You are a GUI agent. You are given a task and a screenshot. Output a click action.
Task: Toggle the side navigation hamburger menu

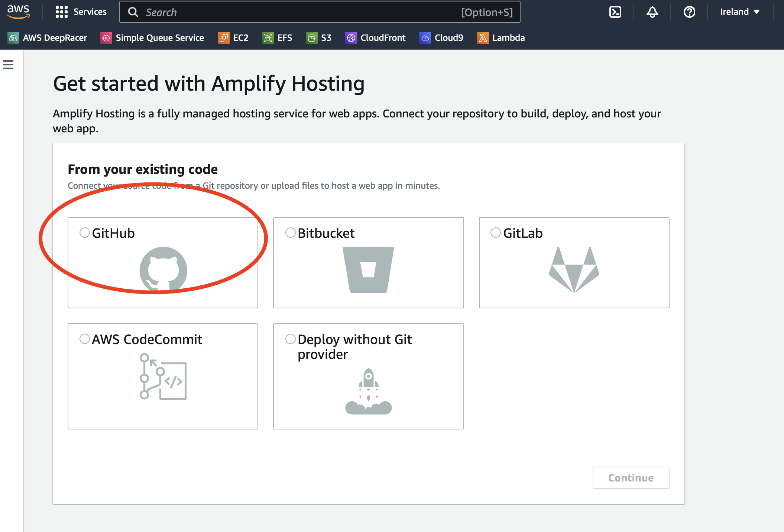pyautogui.click(x=8, y=65)
